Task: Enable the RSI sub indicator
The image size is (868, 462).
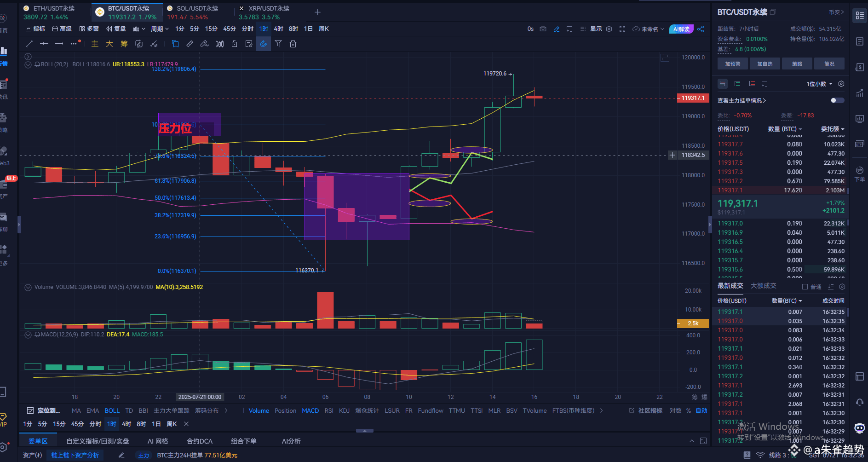Action: pyautogui.click(x=329, y=410)
